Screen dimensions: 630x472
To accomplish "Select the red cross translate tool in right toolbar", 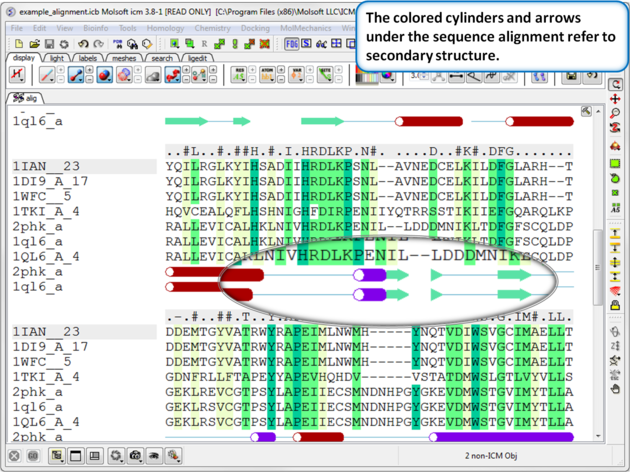I will [x=616, y=100].
